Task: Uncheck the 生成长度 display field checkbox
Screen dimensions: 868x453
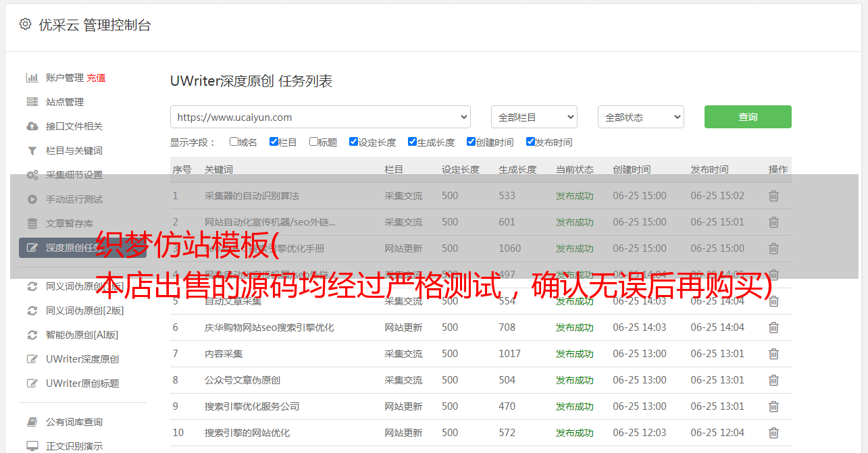Action: [412, 142]
